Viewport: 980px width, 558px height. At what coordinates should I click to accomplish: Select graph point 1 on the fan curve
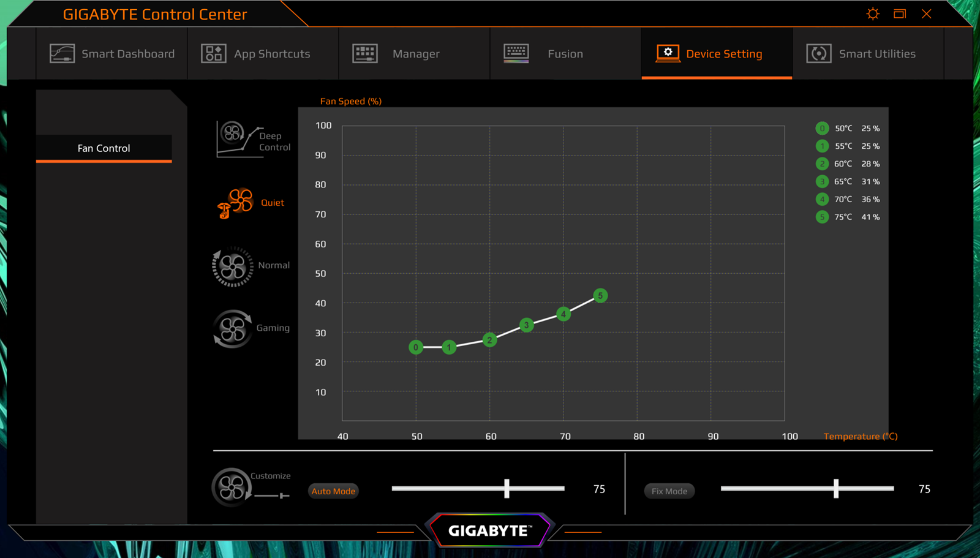449,347
